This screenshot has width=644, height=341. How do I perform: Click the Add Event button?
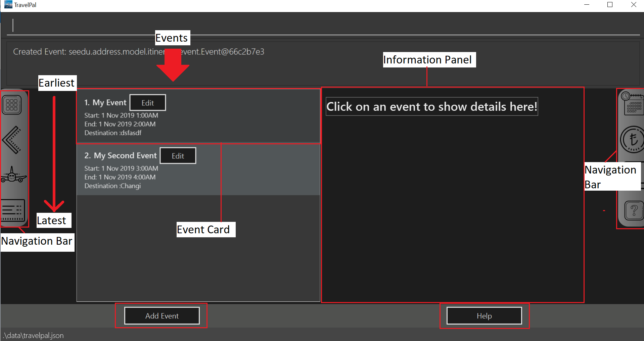click(162, 316)
